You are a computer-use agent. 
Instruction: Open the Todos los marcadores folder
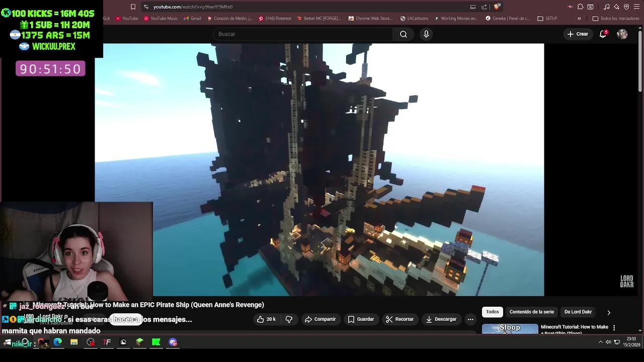[x=616, y=19]
